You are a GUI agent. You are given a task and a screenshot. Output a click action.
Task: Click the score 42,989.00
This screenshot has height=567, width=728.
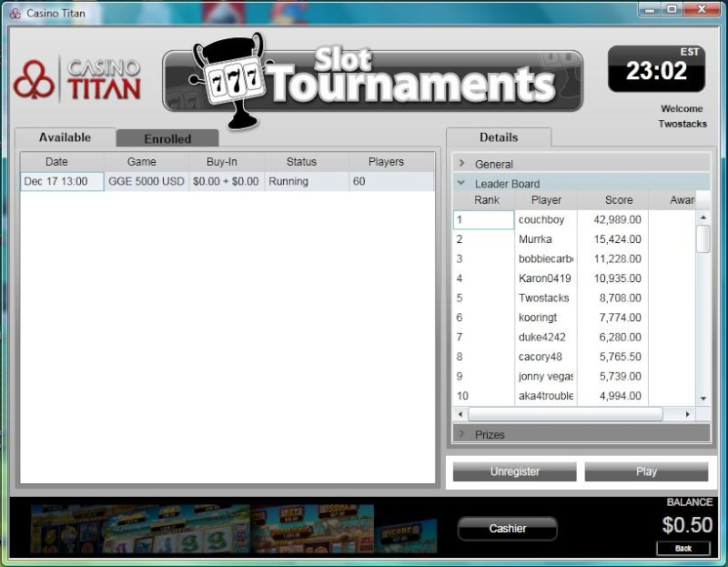pyautogui.click(x=617, y=219)
